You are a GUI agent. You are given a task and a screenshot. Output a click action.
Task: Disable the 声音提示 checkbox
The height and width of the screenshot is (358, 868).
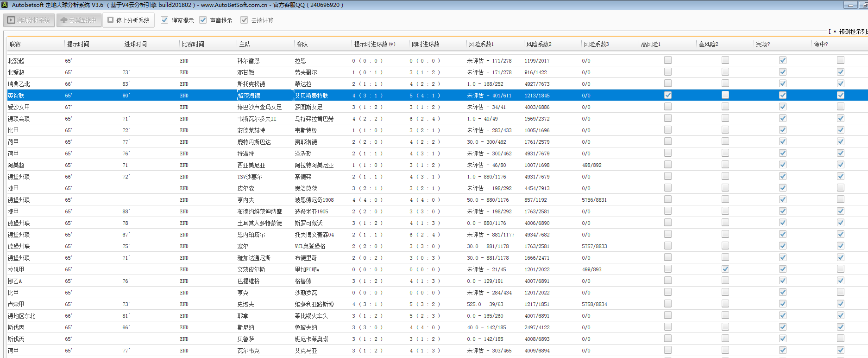click(203, 20)
